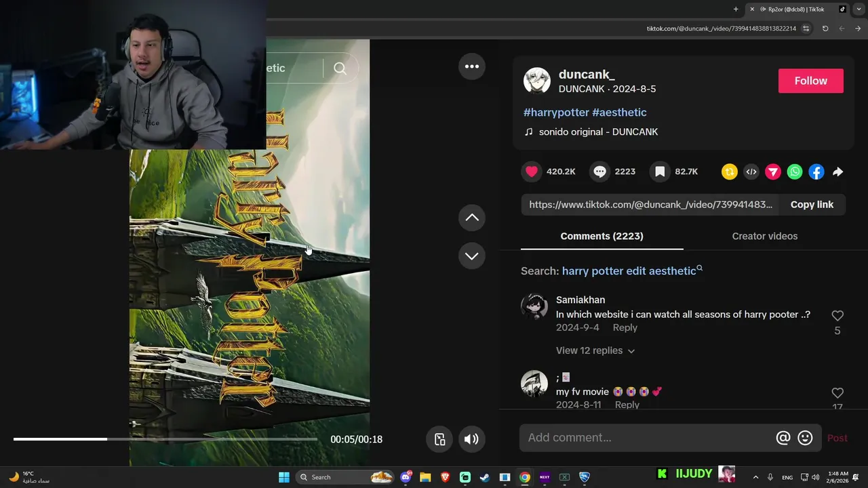Toggle the auto-scroll icon next to volume
This screenshot has width=868, height=488.
point(439,439)
